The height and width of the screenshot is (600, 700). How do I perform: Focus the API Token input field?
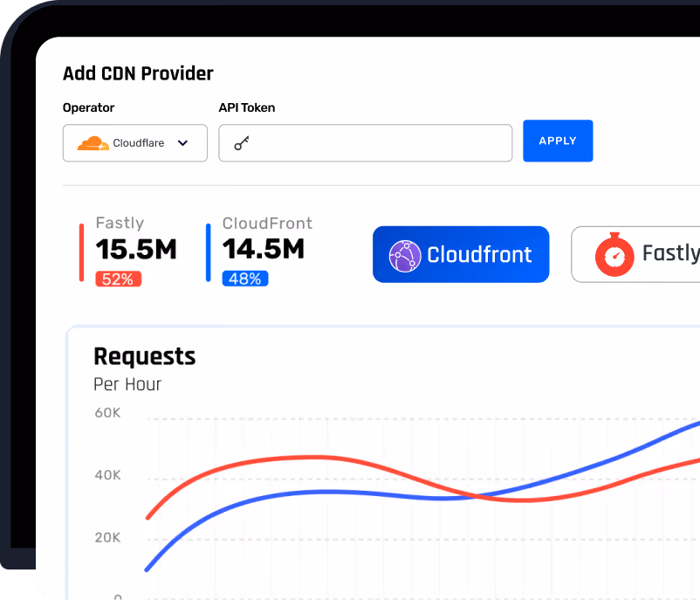coord(365,143)
